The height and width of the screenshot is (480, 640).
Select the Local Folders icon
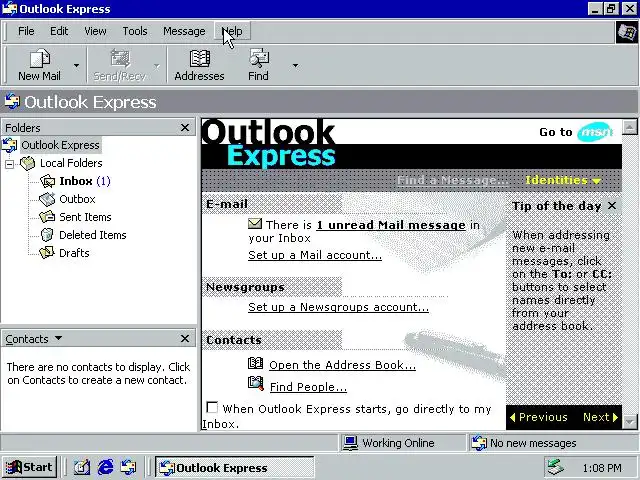coord(28,163)
